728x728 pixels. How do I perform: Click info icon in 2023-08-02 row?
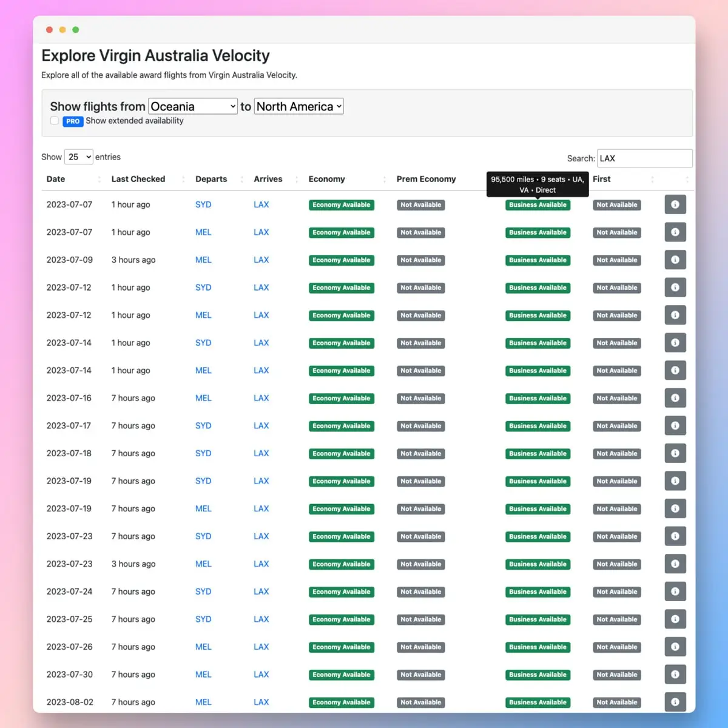coord(675,702)
